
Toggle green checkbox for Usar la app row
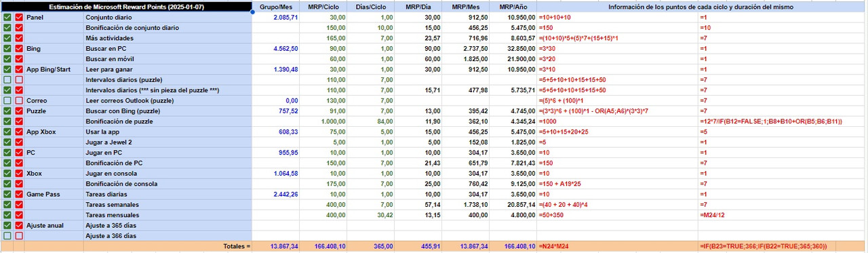[7, 132]
